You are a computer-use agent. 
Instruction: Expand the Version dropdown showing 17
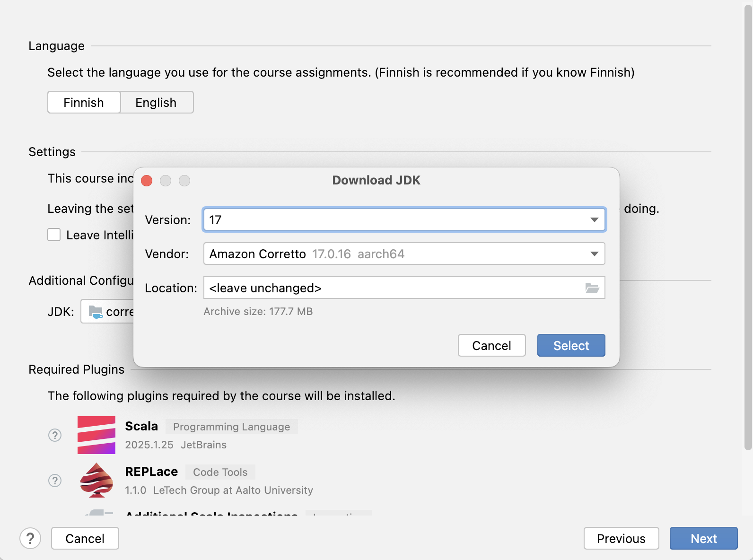coord(594,220)
